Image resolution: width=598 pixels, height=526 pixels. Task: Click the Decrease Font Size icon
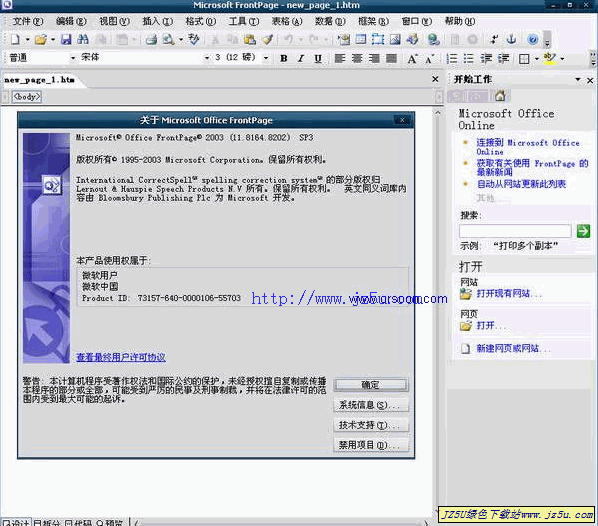(x=430, y=58)
